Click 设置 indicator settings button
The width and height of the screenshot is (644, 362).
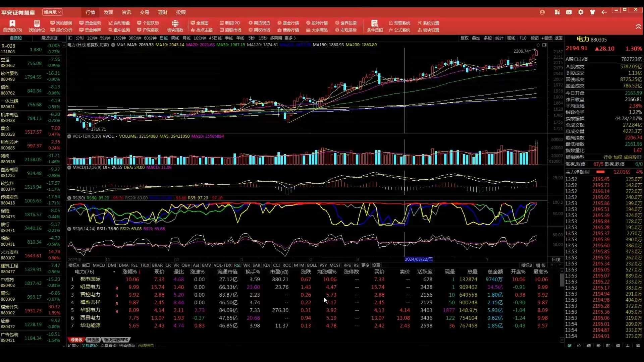coord(376,265)
